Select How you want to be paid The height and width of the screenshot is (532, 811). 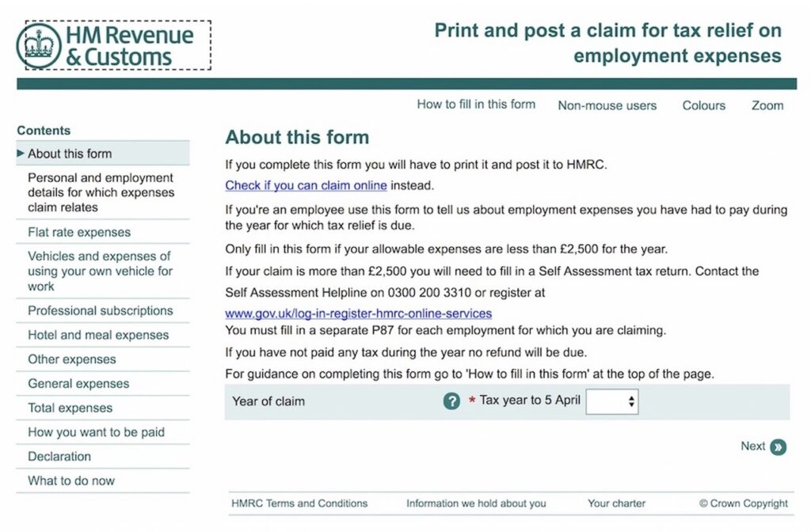(x=96, y=432)
